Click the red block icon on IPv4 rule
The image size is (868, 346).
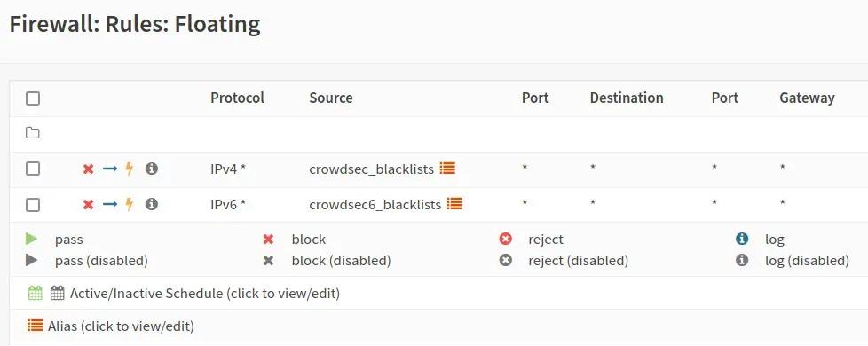[x=88, y=169]
